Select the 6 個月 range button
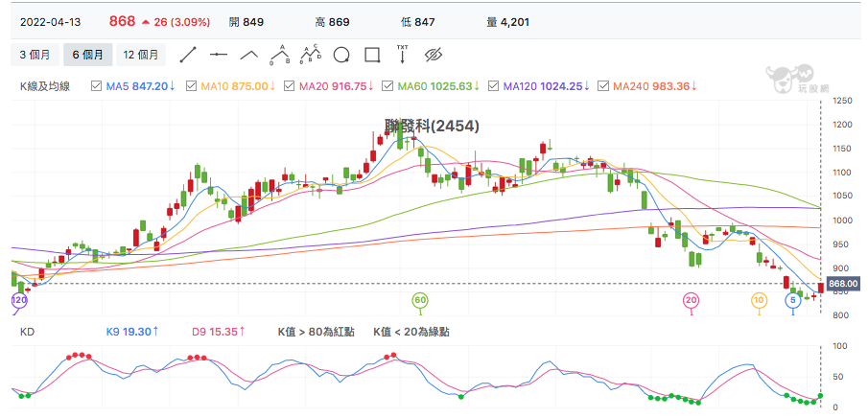 click(88, 55)
